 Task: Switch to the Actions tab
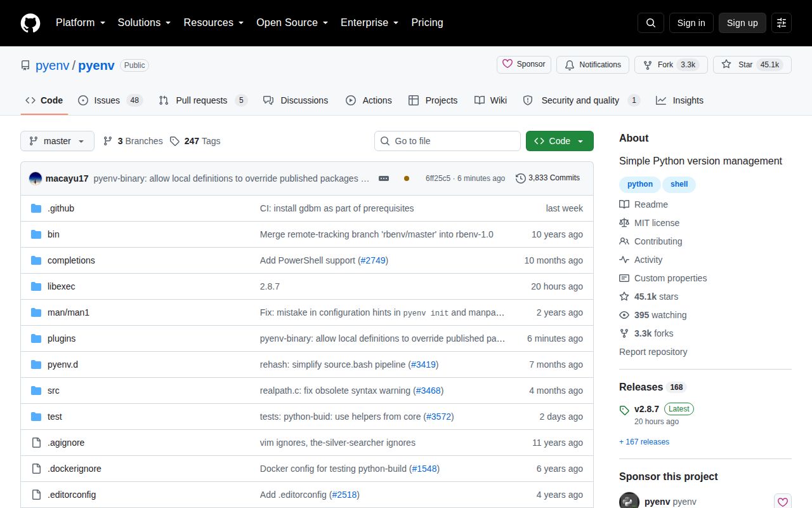pyautogui.click(x=369, y=100)
